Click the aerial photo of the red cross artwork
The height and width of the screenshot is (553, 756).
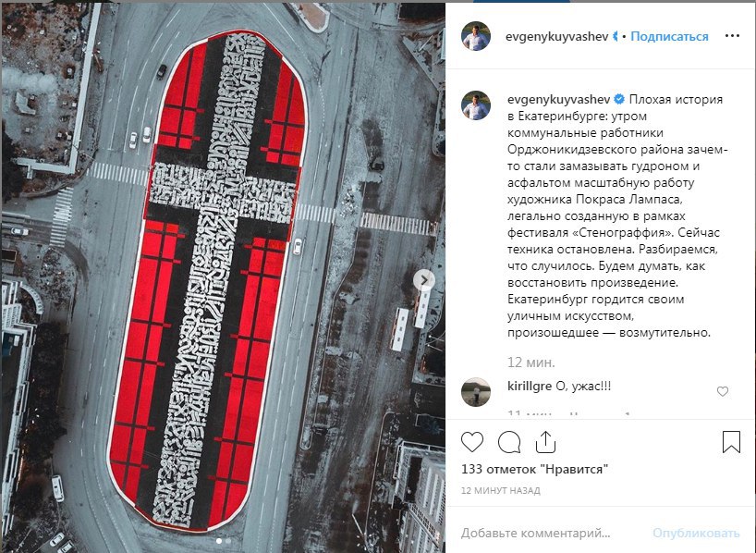pos(223,276)
